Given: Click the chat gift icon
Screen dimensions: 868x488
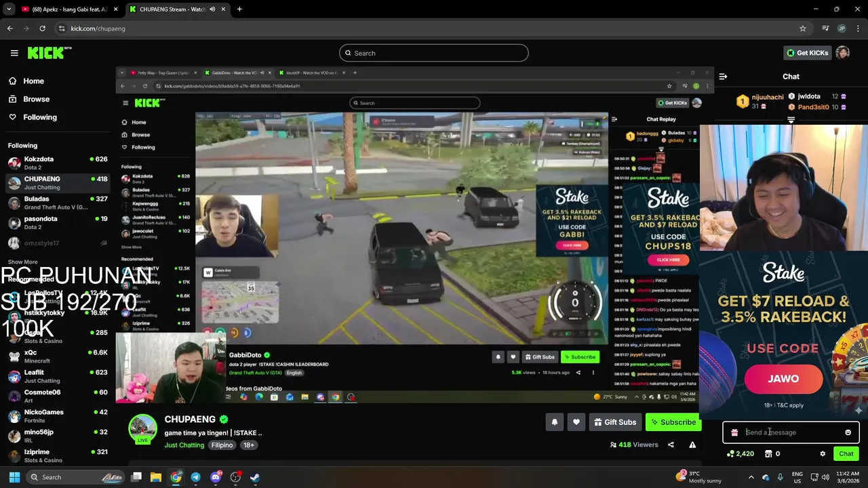Looking at the screenshot, I should (734, 432).
